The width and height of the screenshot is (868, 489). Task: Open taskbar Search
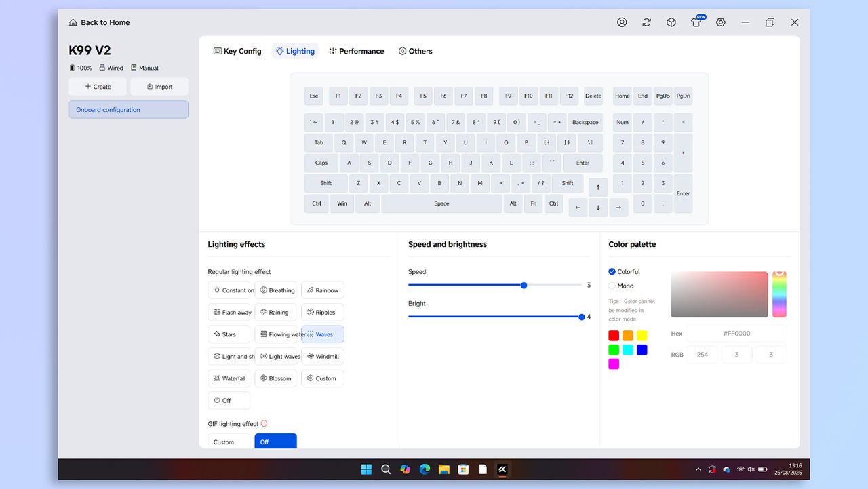tap(386, 469)
